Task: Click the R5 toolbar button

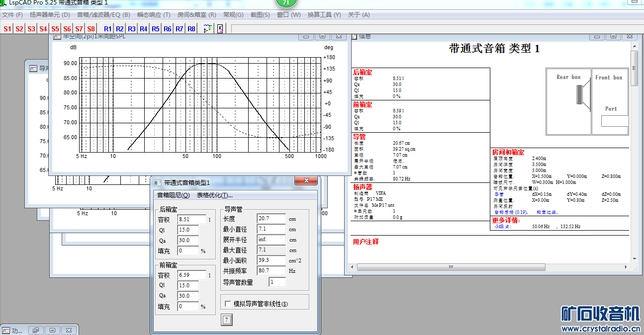Action: coord(156,29)
